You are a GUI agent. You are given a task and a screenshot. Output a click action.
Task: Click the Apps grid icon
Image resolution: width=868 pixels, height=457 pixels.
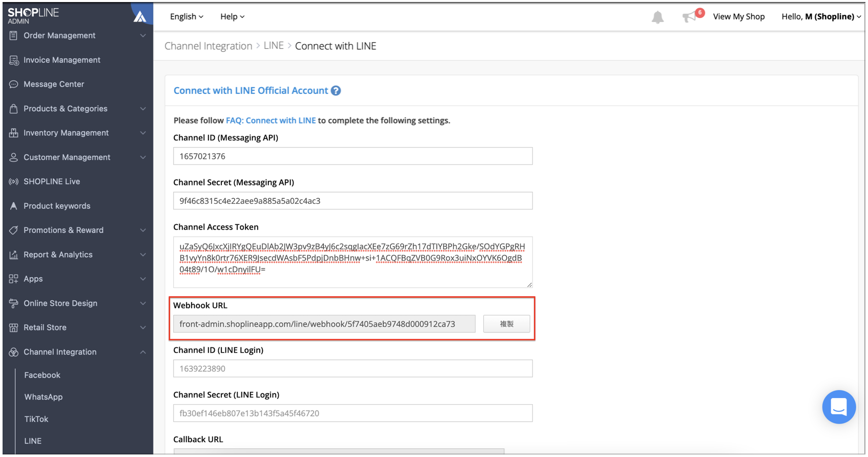coord(13,279)
